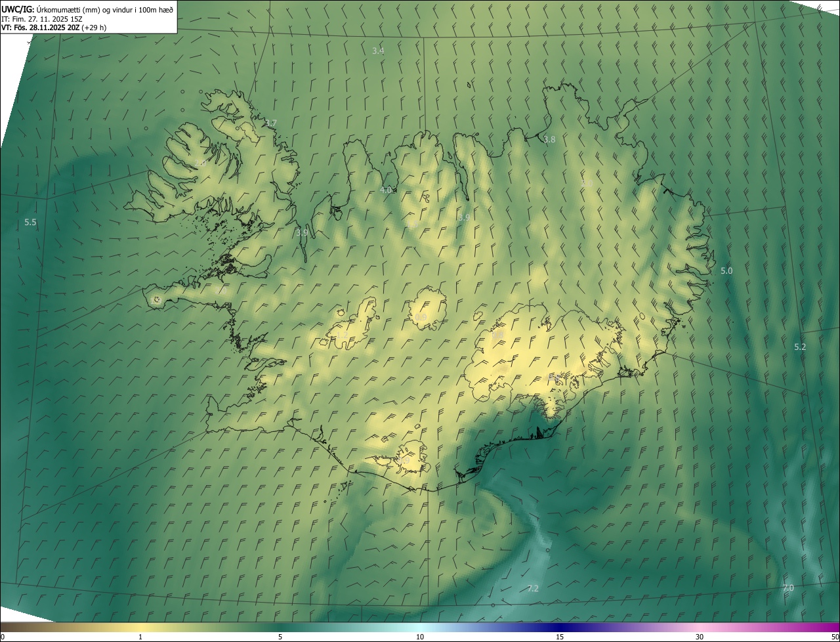Click the colorbar tick label 30
This screenshot has height=642, width=840.
click(x=700, y=637)
